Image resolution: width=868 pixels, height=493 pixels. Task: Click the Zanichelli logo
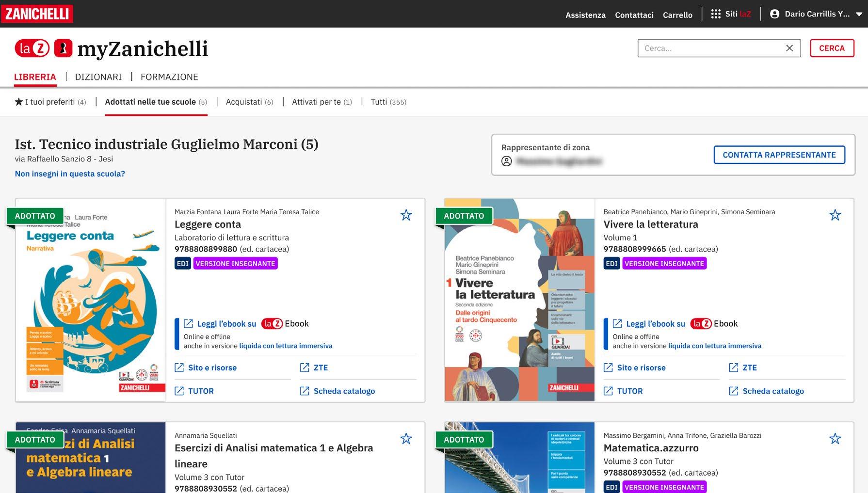click(x=37, y=14)
